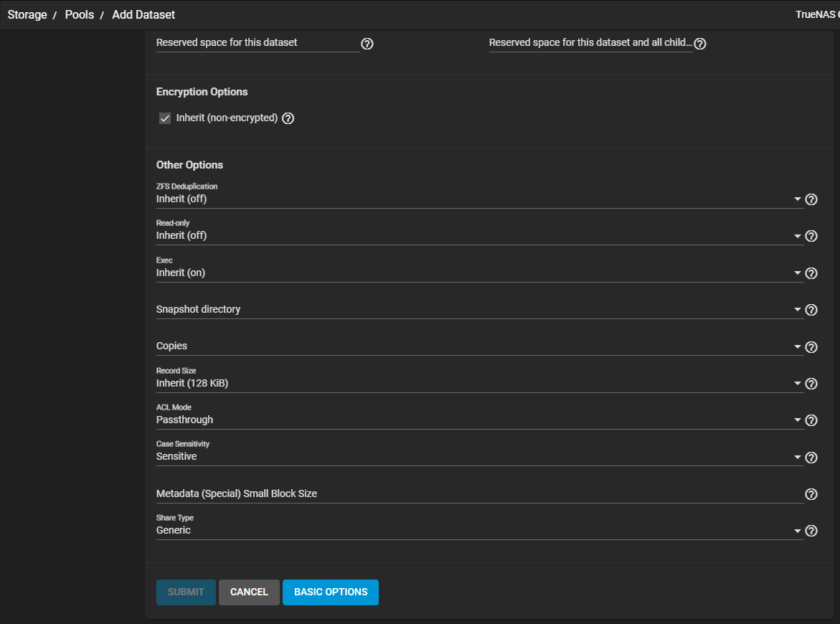
Task: Open ACL Mode help icon
Action: click(x=811, y=420)
